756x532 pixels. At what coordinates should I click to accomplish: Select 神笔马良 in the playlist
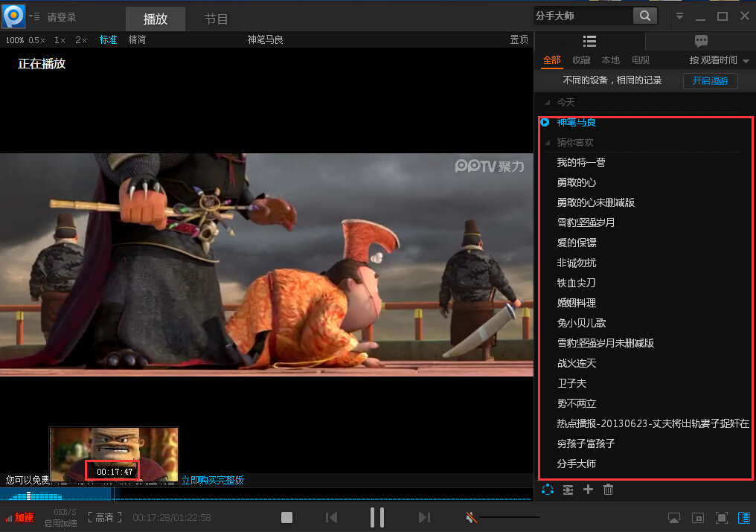[x=576, y=123]
